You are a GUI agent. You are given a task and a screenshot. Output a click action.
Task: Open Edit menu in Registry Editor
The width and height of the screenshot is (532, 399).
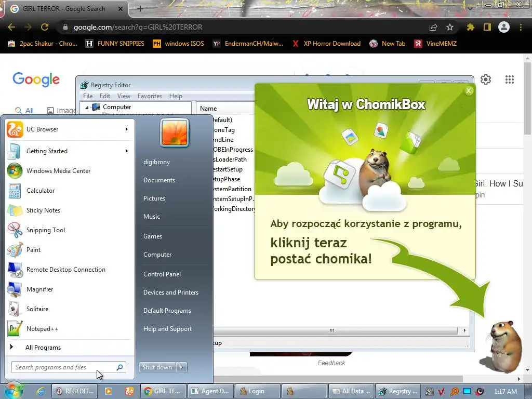(x=105, y=96)
